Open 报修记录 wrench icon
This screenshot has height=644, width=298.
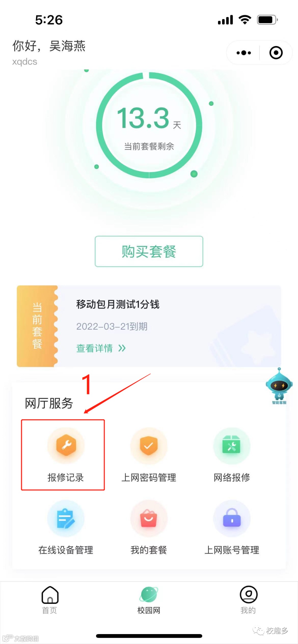[x=66, y=446]
